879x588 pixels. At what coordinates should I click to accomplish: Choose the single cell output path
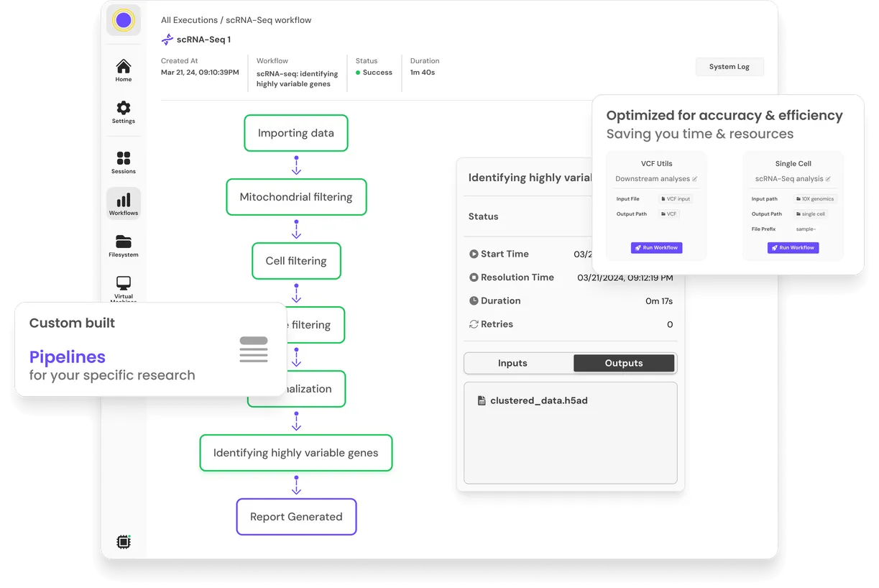811,214
